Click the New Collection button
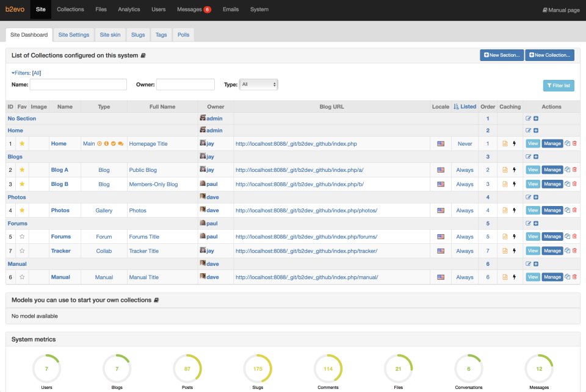This screenshot has width=586, height=392. (x=549, y=55)
